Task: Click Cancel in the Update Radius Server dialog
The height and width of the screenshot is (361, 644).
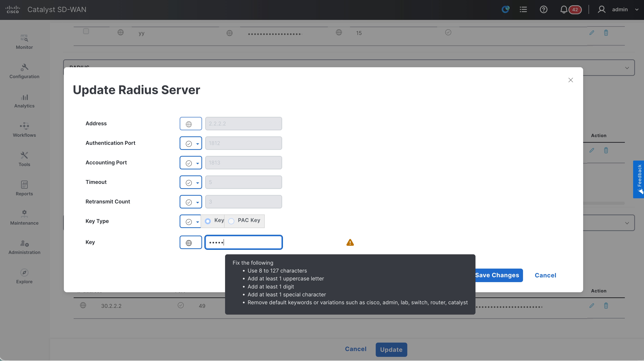Action: click(x=546, y=275)
